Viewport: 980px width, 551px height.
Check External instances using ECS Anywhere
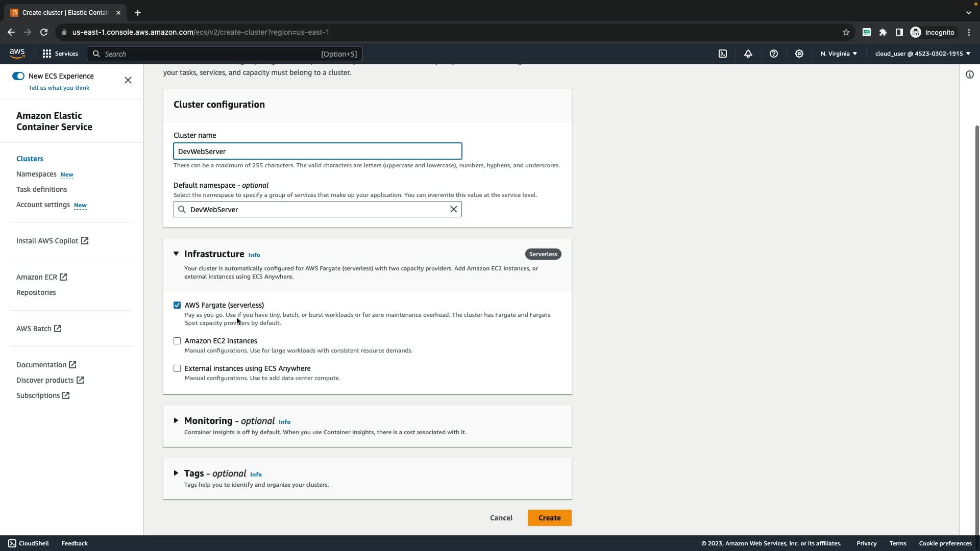click(177, 368)
